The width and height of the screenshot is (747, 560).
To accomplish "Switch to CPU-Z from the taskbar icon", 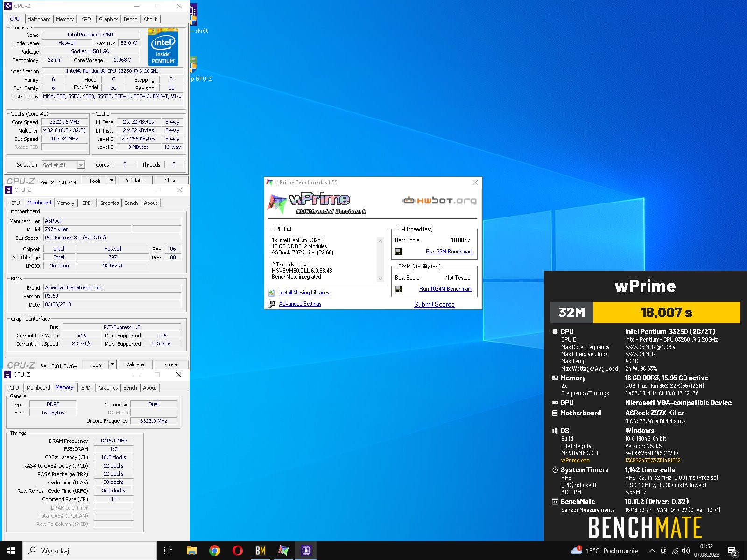I will (306, 551).
